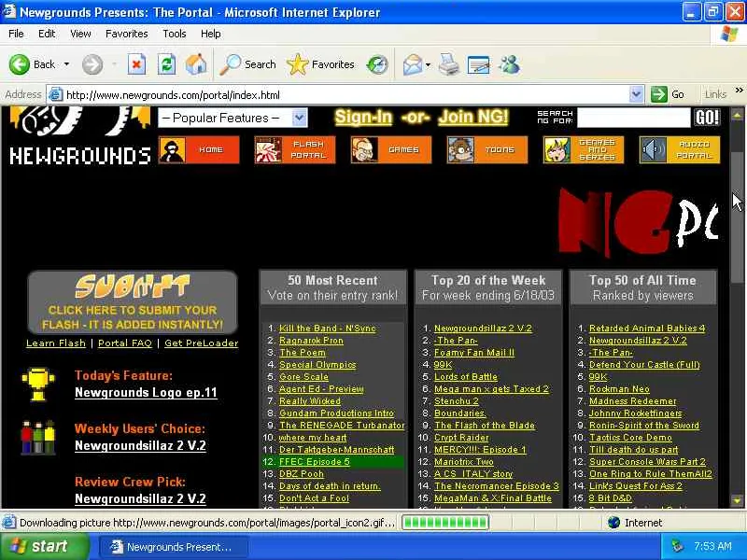
Task: Open Retarded Animal Babies 4 link
Action: 647,329
